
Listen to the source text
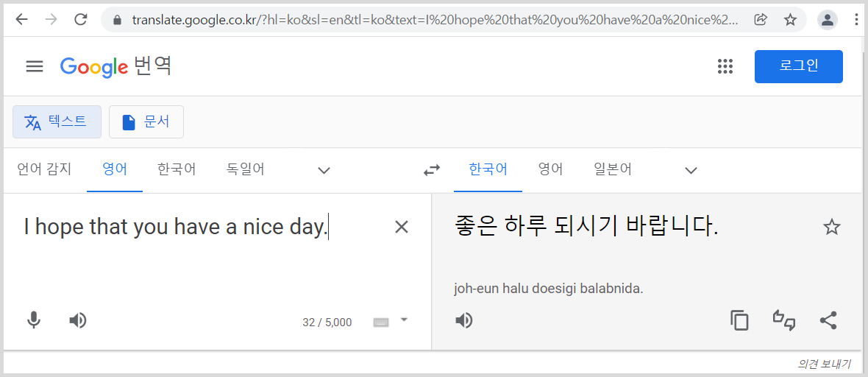click(77, 320)
